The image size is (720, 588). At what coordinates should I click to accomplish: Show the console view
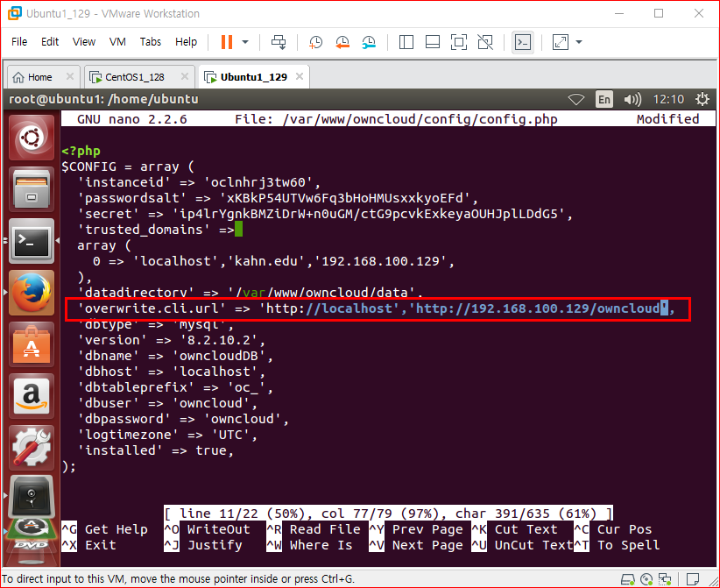tap(523, 42)
